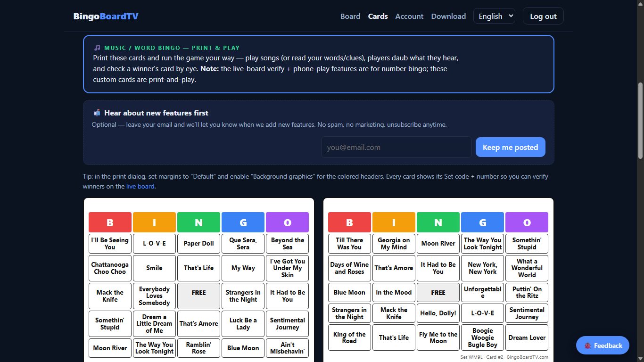This screenshot has height=362, width=644.
Task: Click the What a Wonderful World cell
Action: (527, 268)
